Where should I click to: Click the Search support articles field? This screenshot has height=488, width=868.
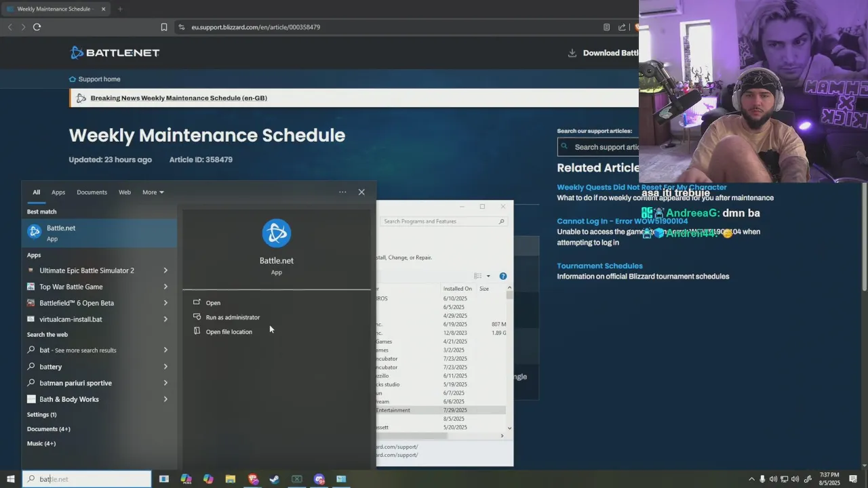tap(598, 147)
